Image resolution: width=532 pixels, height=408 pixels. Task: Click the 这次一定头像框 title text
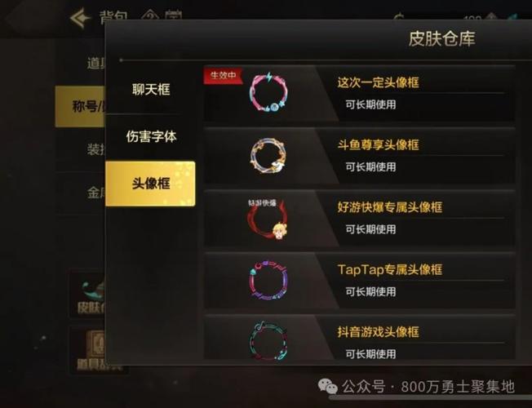379,82
